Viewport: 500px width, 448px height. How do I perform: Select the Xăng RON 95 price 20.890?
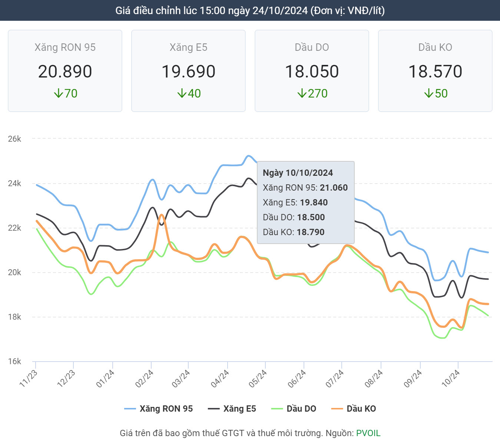[65, 72]
